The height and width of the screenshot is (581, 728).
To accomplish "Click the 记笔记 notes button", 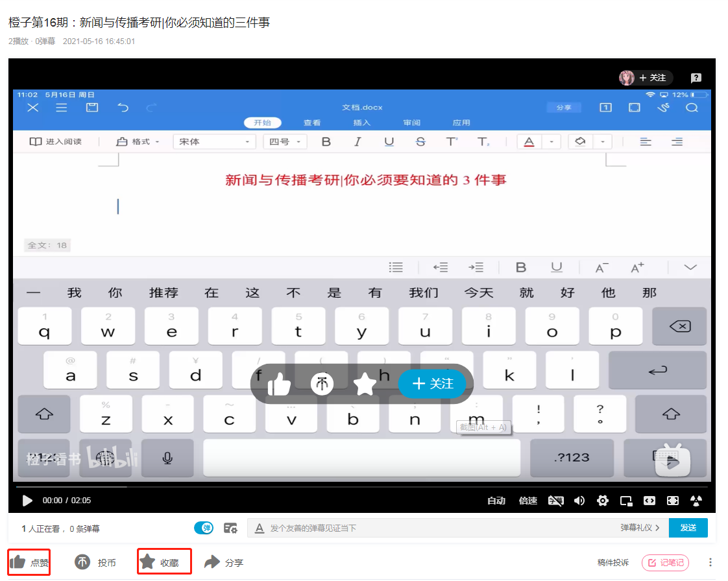I will click(665, 562).
